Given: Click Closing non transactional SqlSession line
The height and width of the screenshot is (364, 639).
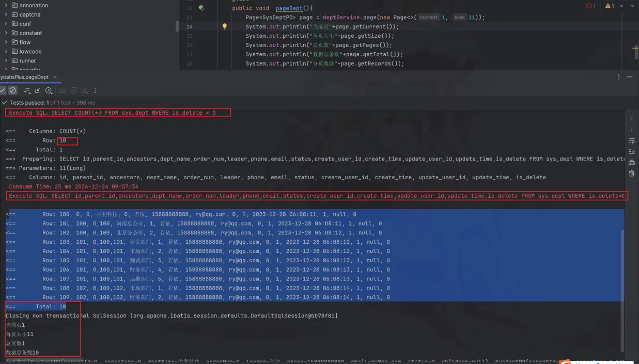Looking at the screenshot, I should click(172, 315).
